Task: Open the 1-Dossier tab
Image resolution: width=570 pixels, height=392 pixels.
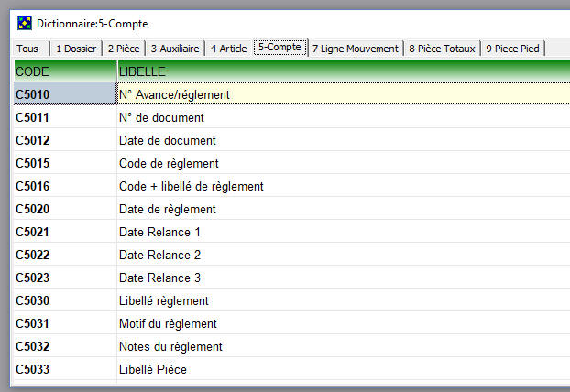Action: pyautogui.click(x=75, y=49)
